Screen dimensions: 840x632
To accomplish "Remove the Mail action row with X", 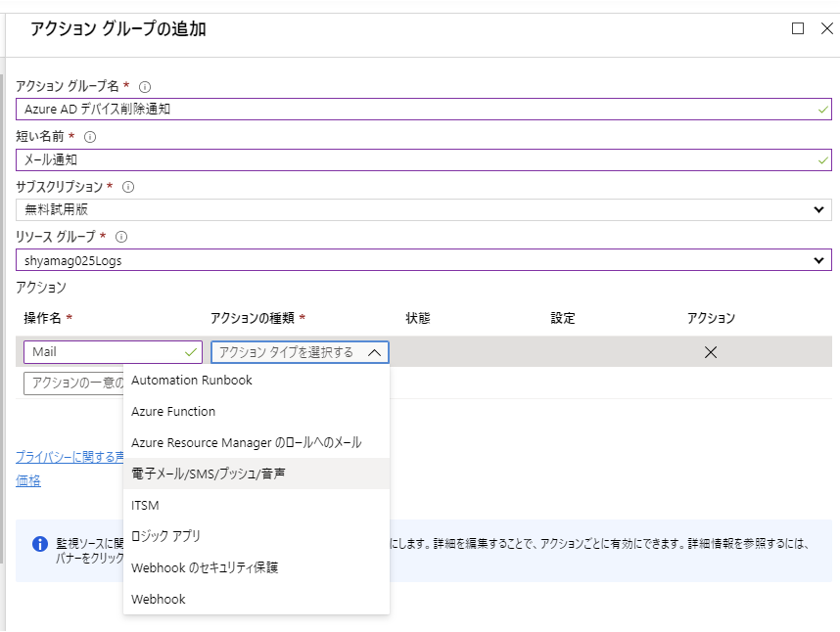I will point(711,352).
